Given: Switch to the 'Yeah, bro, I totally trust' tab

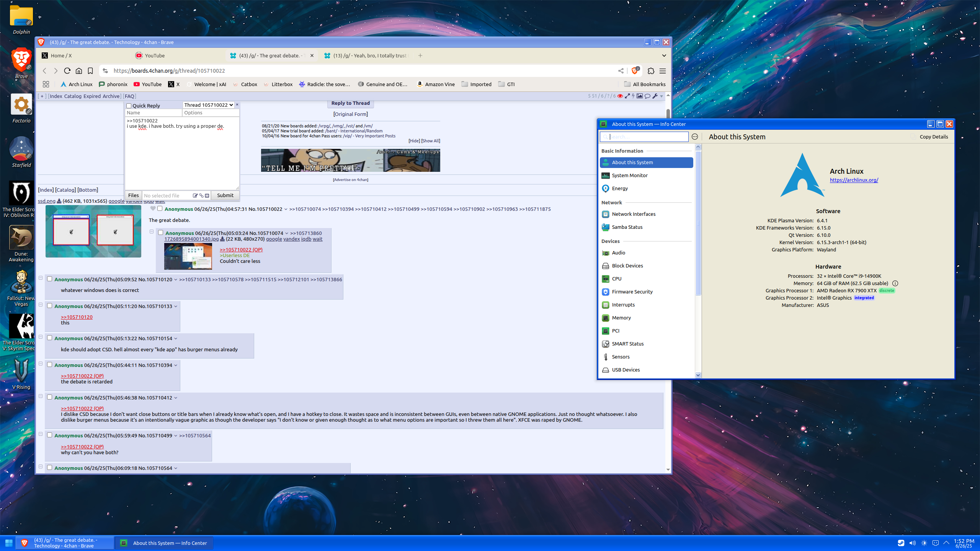Looking at the screenshot, I should point(366,55).
